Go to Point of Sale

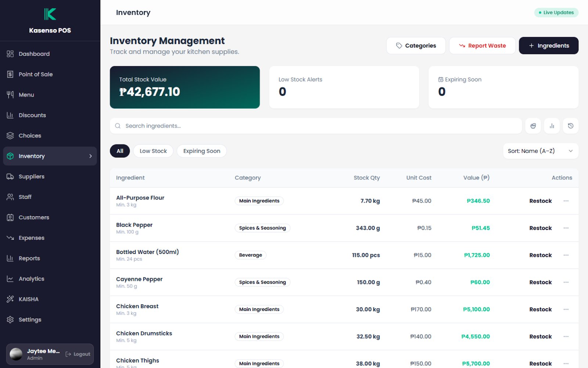pyautogui.click(x=50, y=74)
